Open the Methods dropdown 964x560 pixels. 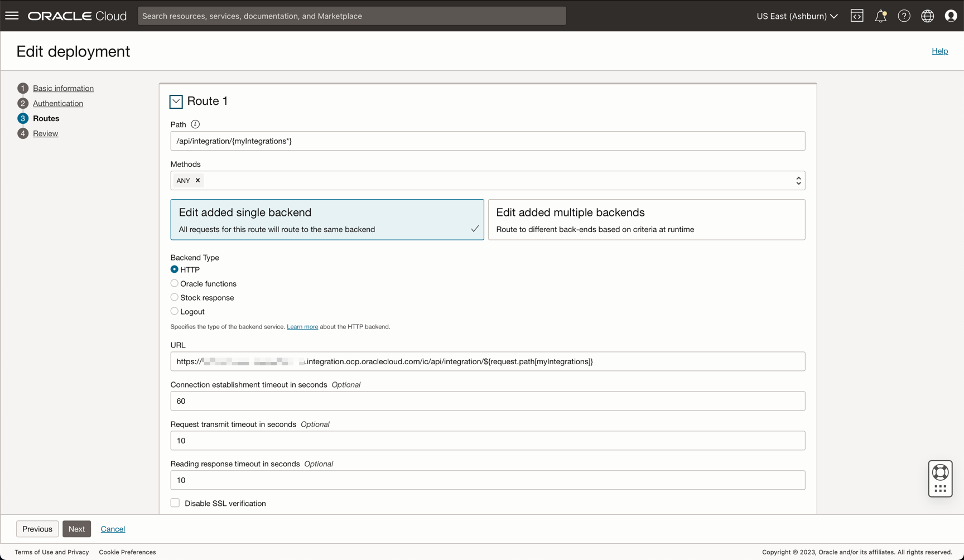tap(798, 180)
